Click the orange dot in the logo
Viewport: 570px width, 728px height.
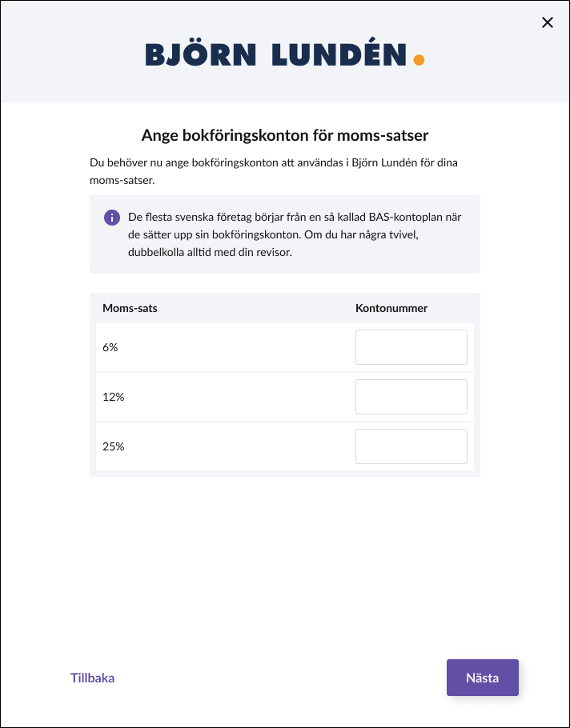pos(419,60)
